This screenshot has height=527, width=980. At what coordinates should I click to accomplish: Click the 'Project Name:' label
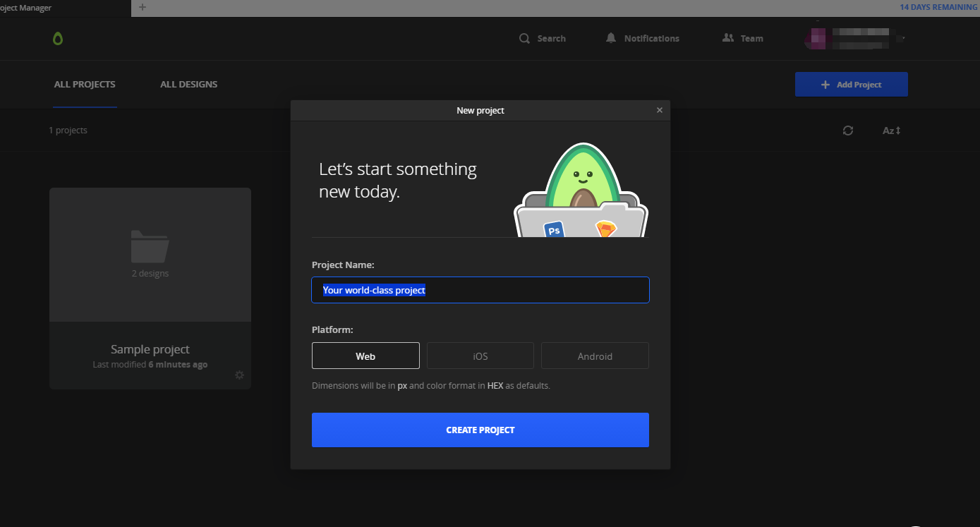pos(343,265)
